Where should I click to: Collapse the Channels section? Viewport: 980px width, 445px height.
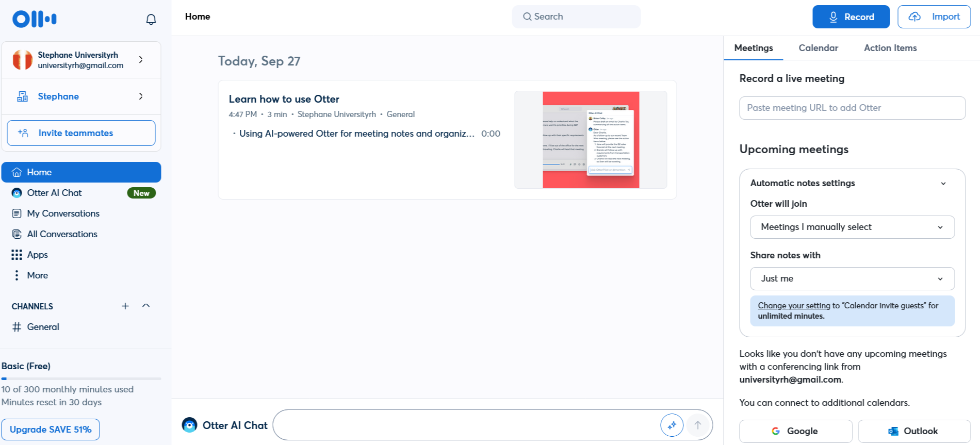coord(146,306)
